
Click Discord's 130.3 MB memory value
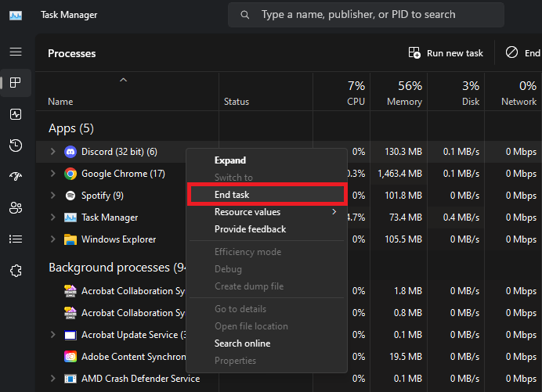tap(403, 152)
